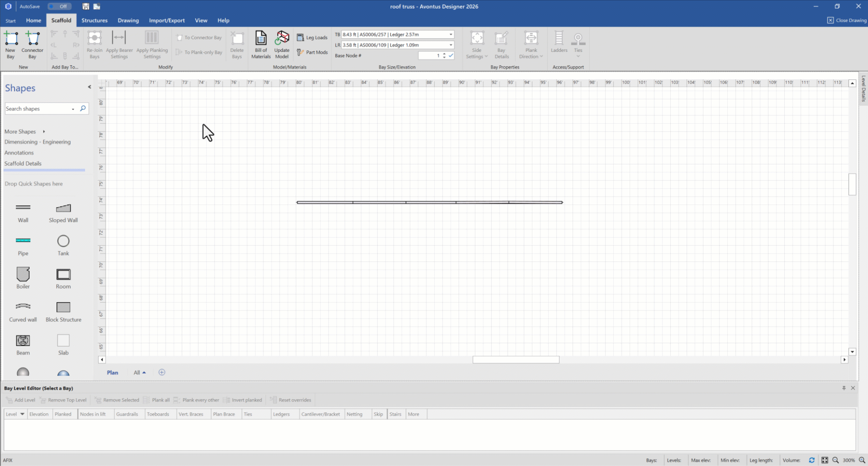The image size is (868, 466).
Task: Confirm Base Node number with checkmark
Action: pyautogui.click(x=451, y=56)
